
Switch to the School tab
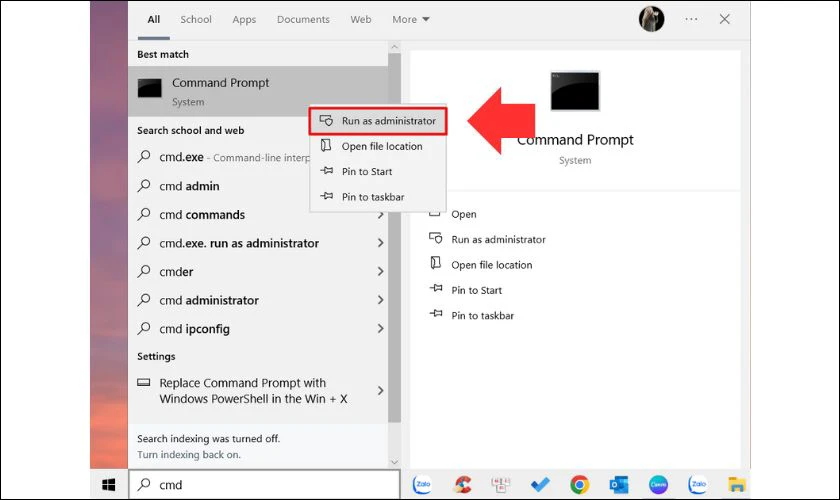[196, 20]
